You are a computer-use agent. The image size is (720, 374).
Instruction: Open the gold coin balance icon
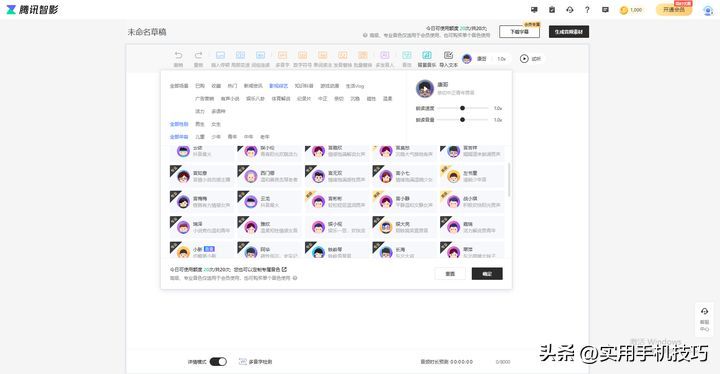pyautogui.click(x=624, y=10)
